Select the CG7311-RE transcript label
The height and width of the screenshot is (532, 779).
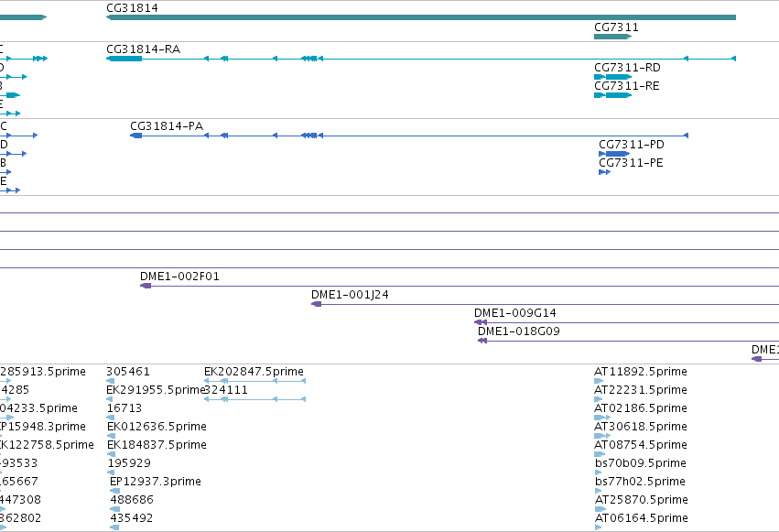pos(627,86)
